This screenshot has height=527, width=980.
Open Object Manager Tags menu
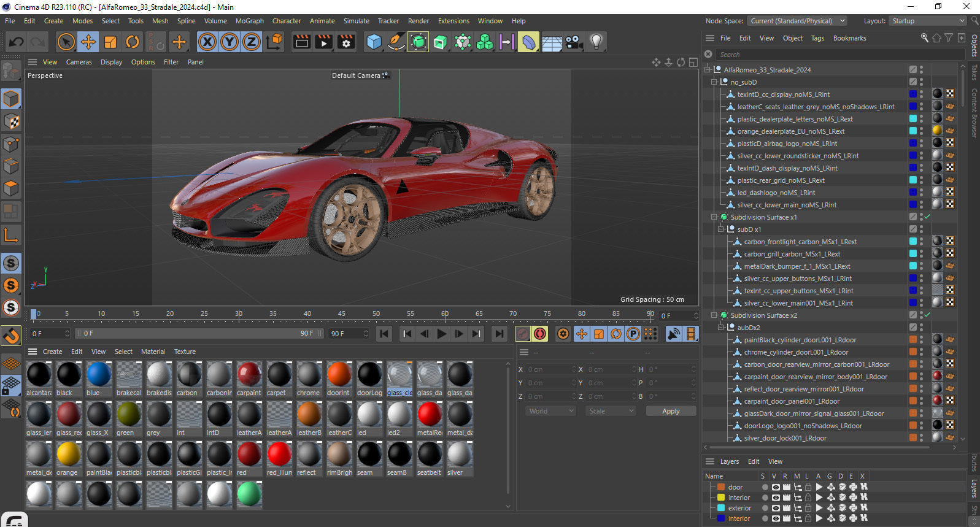point(817,38)
